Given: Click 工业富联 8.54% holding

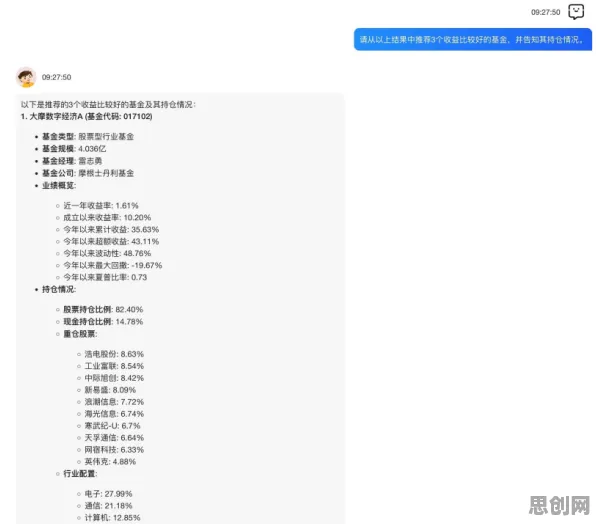Looking at the screenshot, I should point(114,366).
